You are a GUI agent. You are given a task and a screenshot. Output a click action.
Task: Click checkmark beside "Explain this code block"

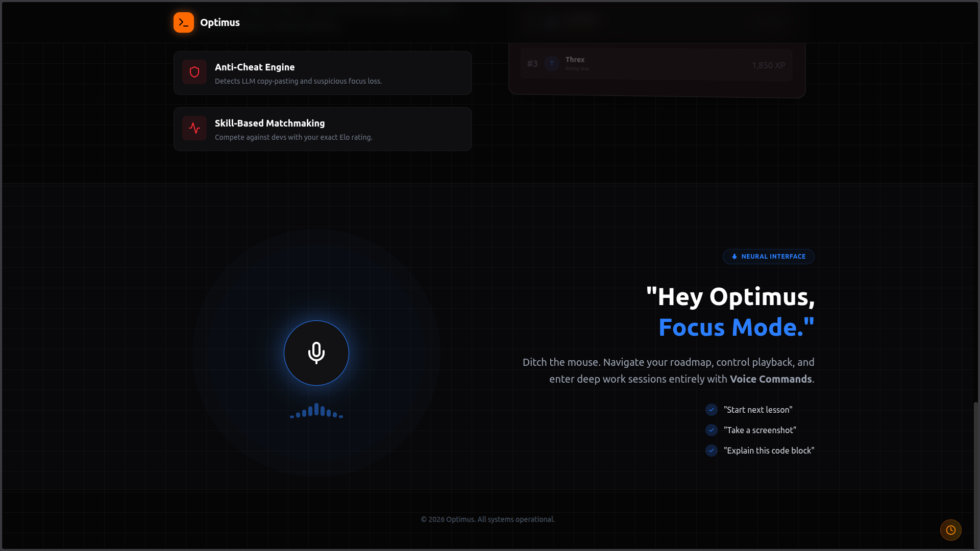pos(712,450)
